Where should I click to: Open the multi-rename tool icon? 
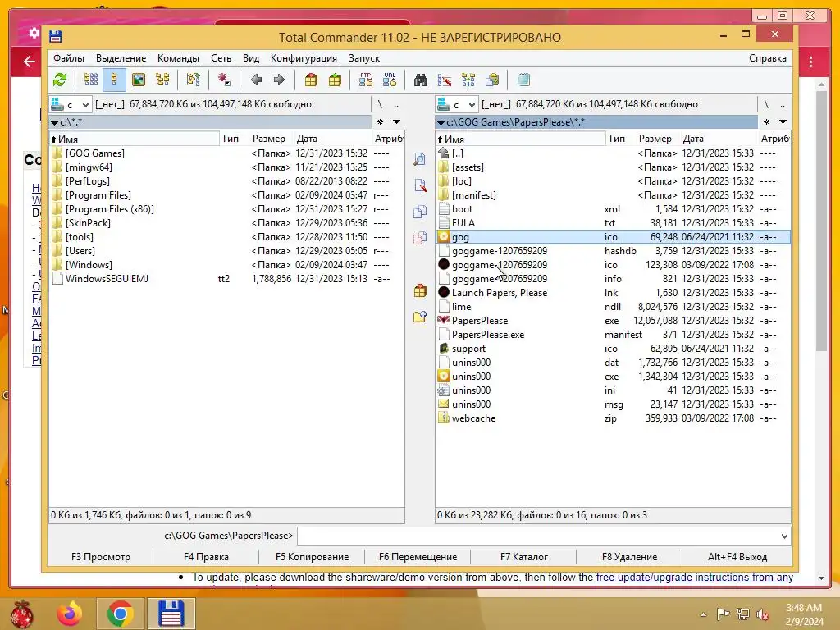tap(444, 80)
